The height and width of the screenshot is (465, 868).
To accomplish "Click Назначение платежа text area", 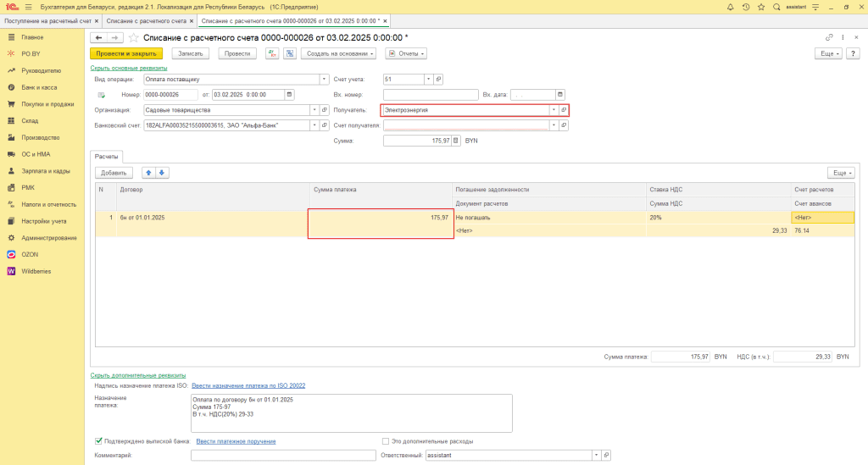I will point(352,413).
